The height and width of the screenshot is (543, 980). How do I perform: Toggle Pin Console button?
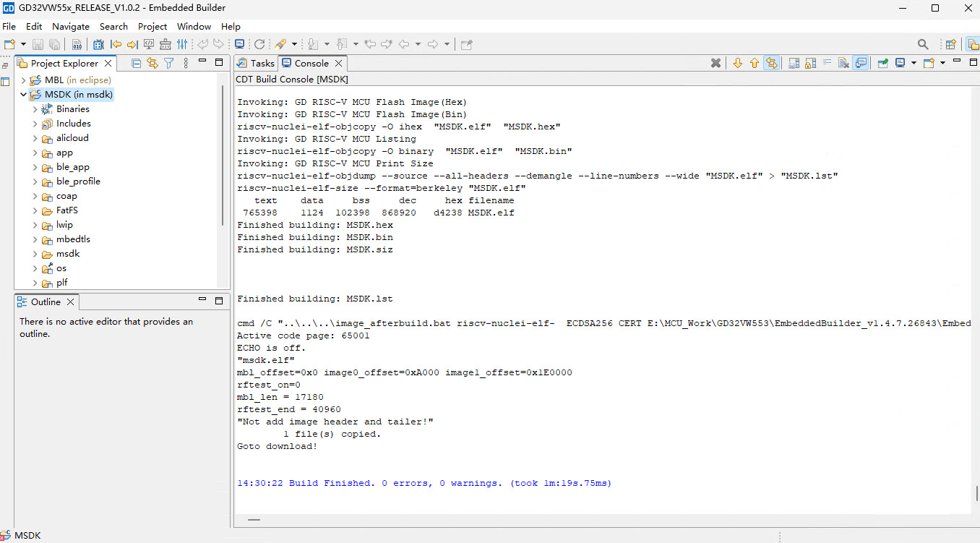tap(882, 64)
